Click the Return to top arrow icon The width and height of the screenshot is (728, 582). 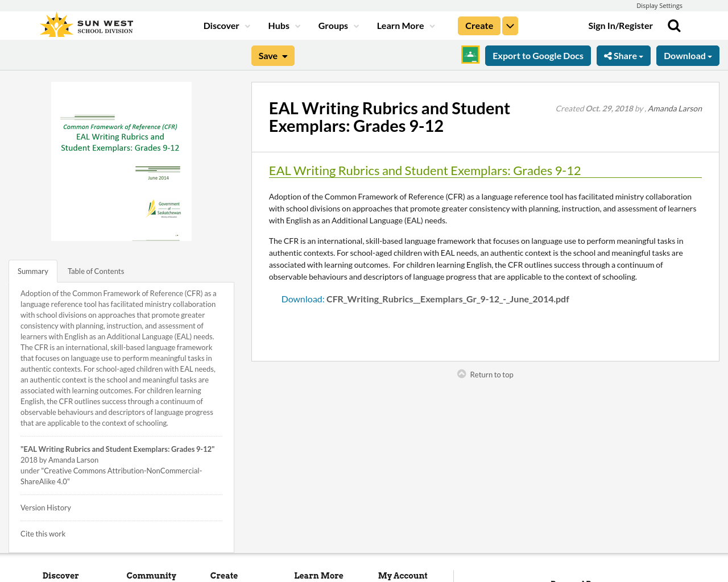(460, 373)
